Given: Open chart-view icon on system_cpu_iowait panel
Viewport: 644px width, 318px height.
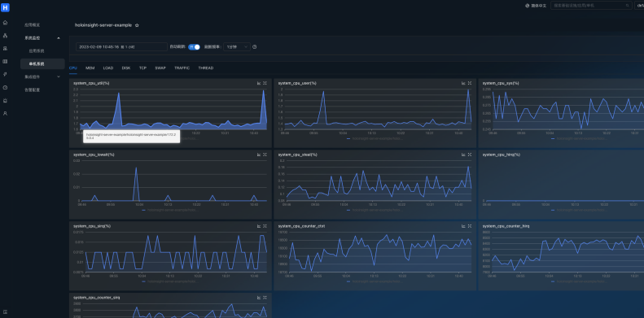Looking at the screenshot, I should point(259,155).
